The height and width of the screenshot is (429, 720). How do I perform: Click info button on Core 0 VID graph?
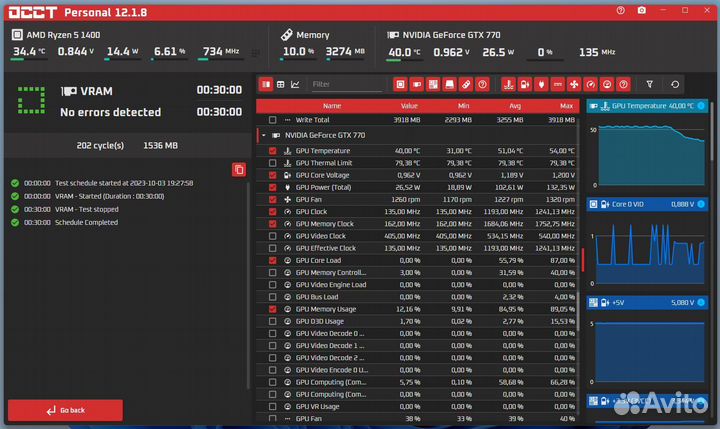pos(701,204)
